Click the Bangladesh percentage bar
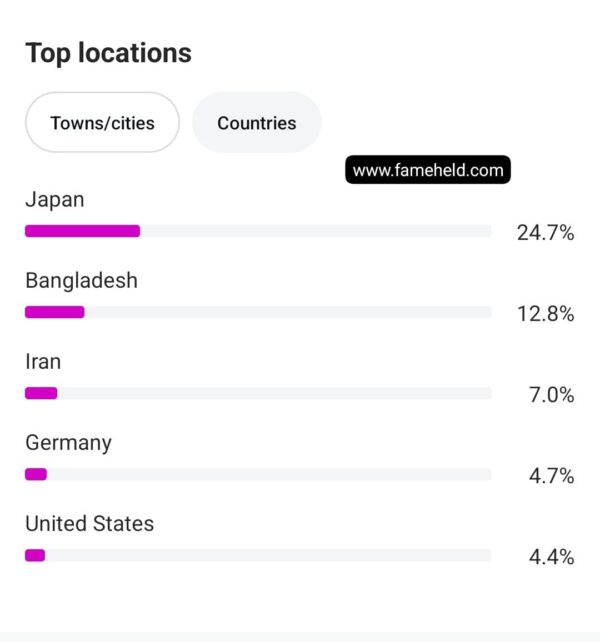This screenshot has width=600, height=642. pyautogui.click(x=55, y=312)
